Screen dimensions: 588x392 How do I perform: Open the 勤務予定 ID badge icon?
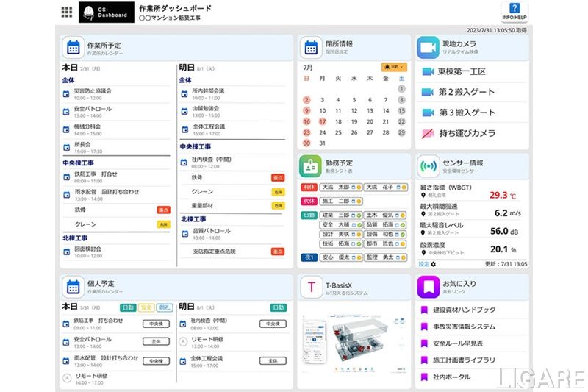coord(310,167)
